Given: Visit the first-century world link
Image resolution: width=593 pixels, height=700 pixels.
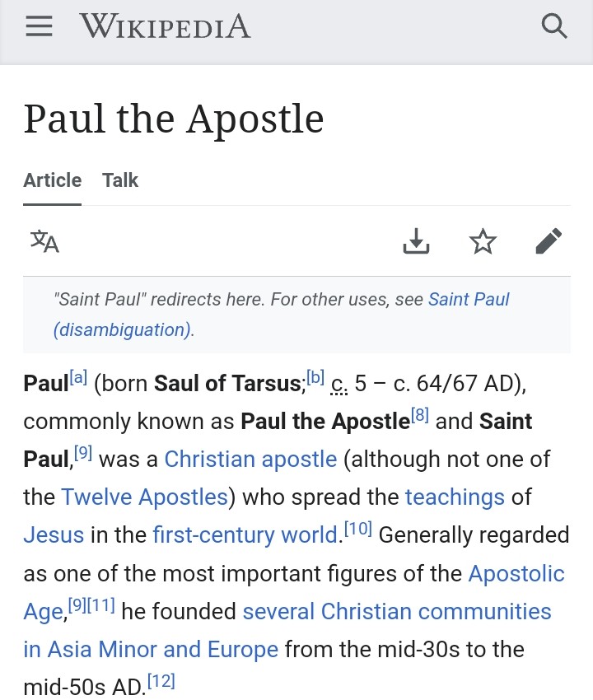Looking at the screenshot, I should point(245,534).
